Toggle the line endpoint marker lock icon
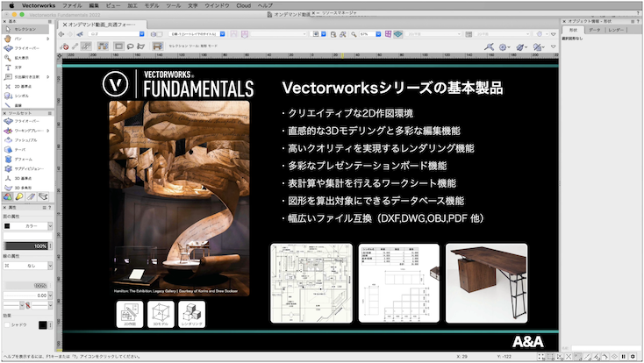The width and height of the screenshot is (644, 363). pos(27,305)
